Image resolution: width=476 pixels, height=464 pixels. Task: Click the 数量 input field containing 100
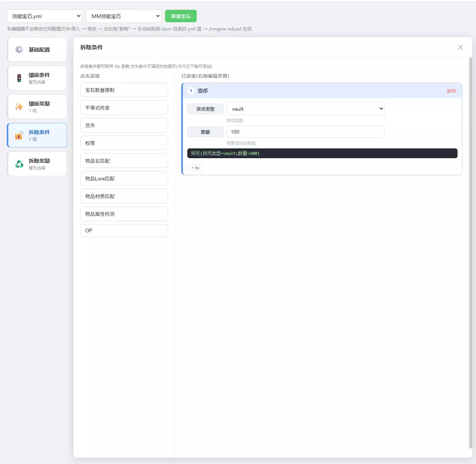306,132
